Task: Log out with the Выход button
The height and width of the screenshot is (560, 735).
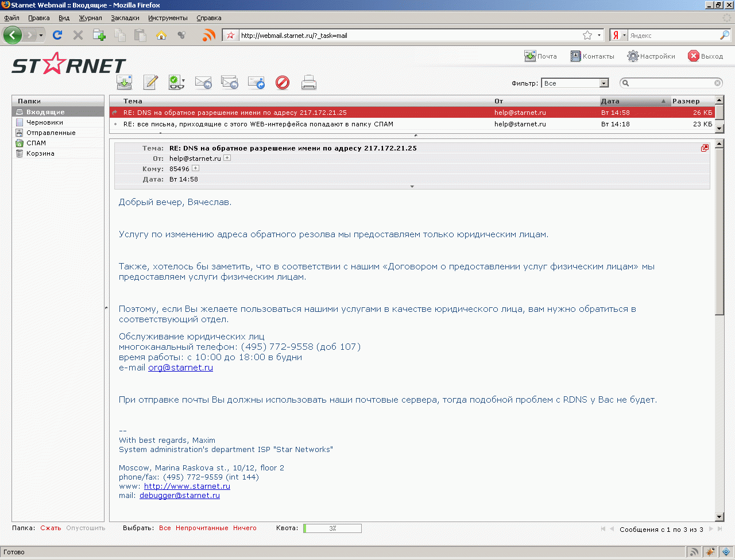Action: pyautogui.click(x=706, y=56)
